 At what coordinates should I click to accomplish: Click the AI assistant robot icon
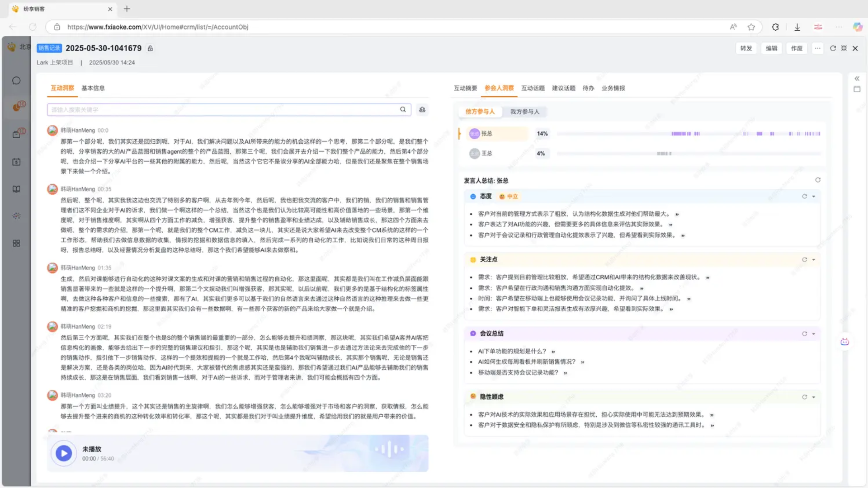[x=844, y=342]
